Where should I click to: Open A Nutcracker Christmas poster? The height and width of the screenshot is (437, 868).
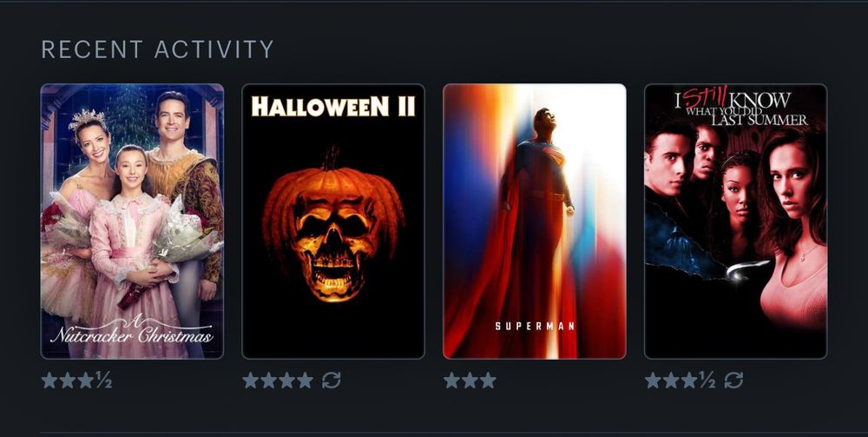coord(132,221)
